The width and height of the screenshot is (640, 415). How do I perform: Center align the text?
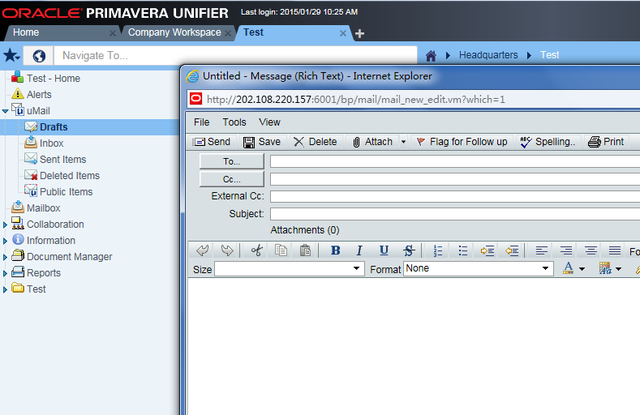591,251
